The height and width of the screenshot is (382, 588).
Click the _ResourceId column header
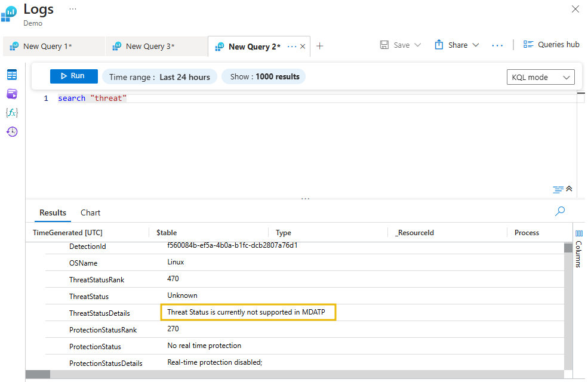pos(414,232)
